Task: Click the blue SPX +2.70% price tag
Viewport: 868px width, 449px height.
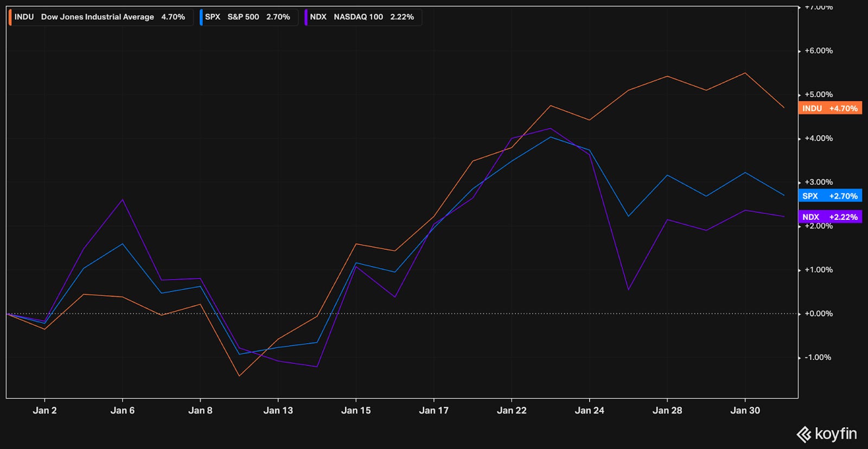Action: click(x=830, y=195)
